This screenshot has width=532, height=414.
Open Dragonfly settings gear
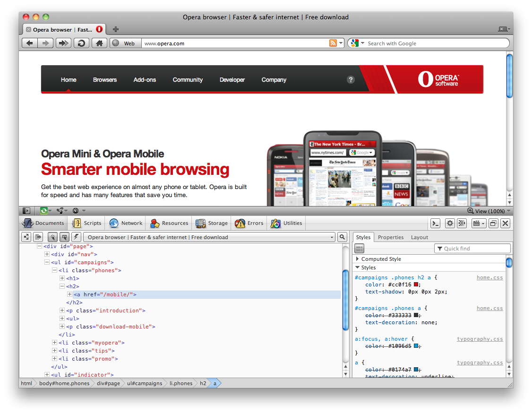click(450, 224)
